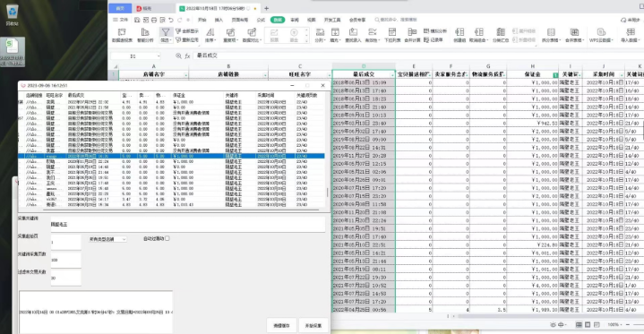The image size is (644, 334).
Task: Click the 合并计算 consolidate tool
Action: pos(412,35)
